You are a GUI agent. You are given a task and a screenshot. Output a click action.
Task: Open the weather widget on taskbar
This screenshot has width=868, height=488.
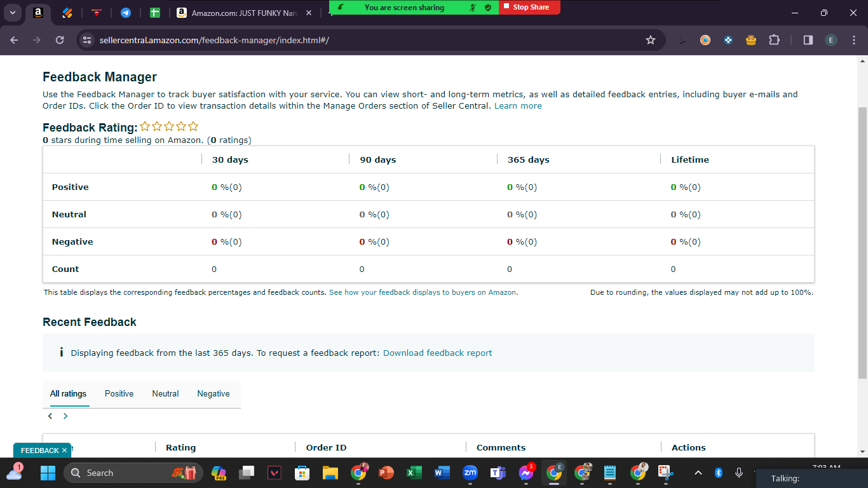point(15,472)
